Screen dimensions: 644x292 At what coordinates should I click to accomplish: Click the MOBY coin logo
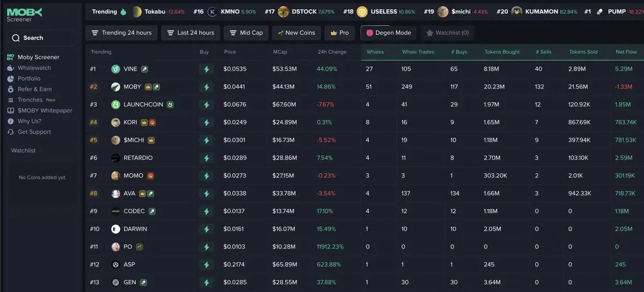coord(115,87)
